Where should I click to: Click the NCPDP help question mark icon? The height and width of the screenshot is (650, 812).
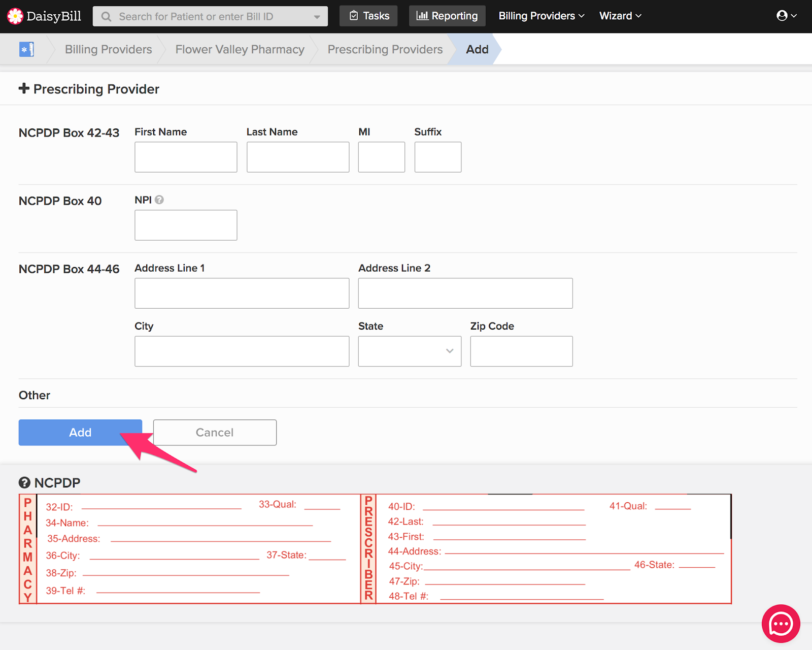(x=24, y=482)
